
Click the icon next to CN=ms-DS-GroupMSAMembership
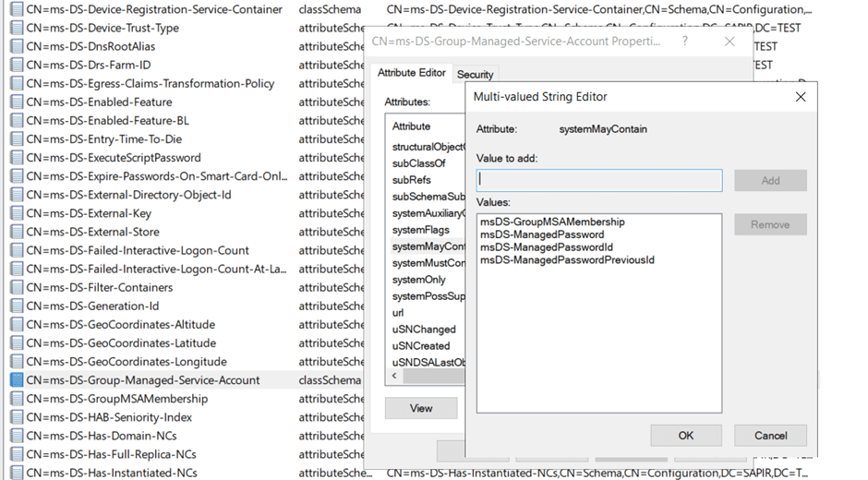pyautogui.click(x=17, y=399)
